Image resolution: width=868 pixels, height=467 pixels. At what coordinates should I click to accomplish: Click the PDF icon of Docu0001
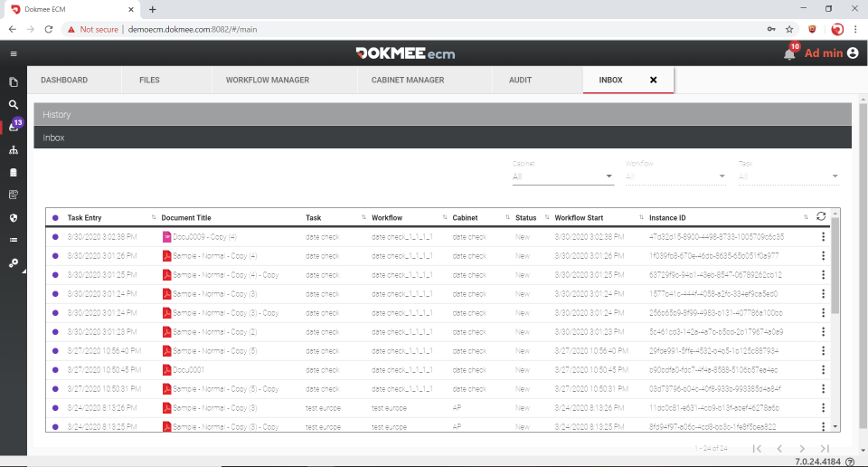click(166, 369)
